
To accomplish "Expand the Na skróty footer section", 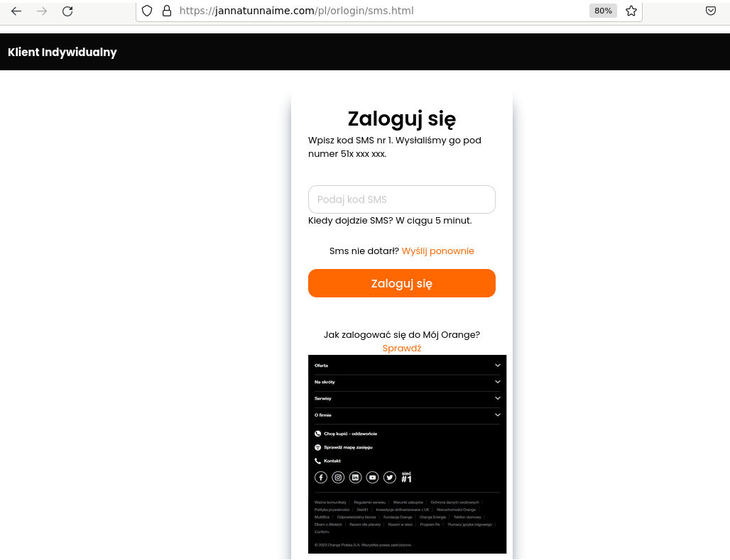I will tap(407, 382).
